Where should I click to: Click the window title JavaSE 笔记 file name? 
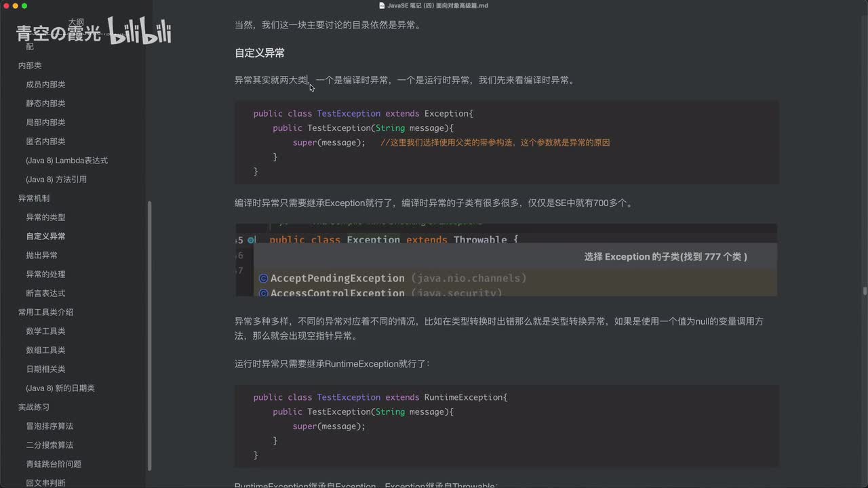tap(437, 5)
